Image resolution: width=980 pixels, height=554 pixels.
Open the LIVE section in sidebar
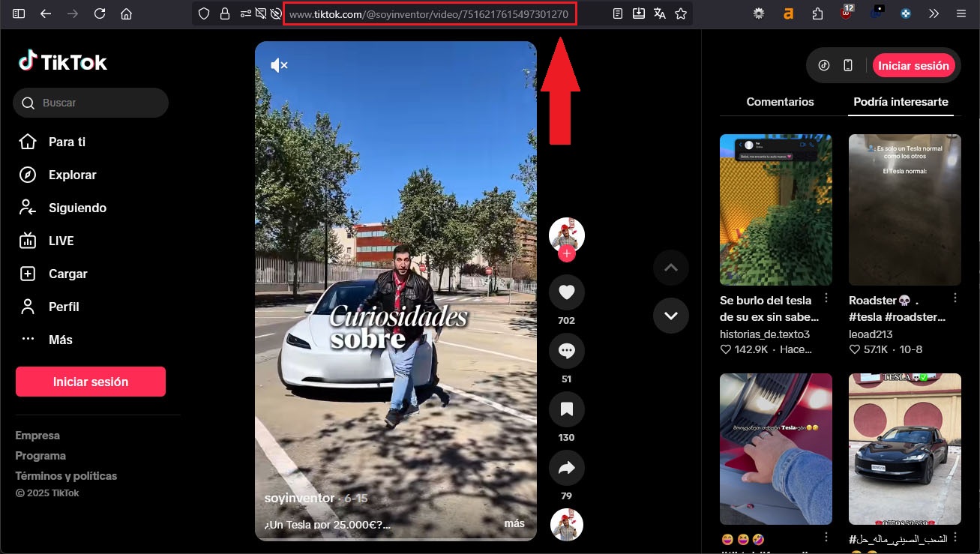click(61, 241)
